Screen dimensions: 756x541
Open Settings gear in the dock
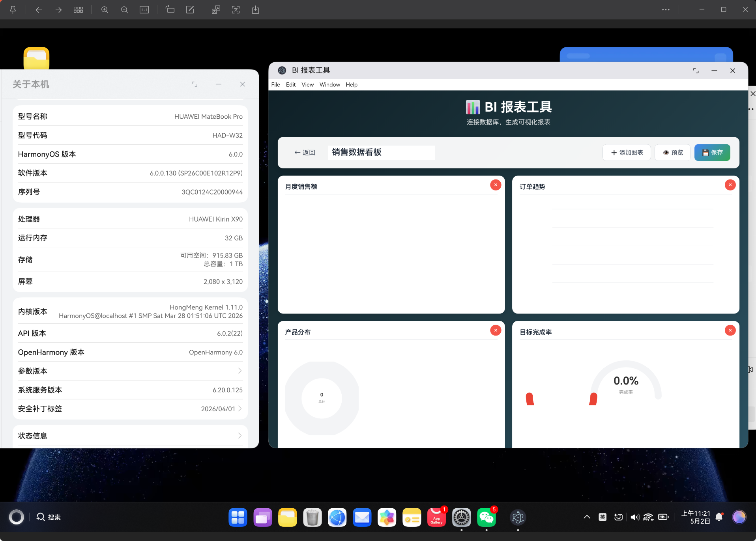coord(462,517)
